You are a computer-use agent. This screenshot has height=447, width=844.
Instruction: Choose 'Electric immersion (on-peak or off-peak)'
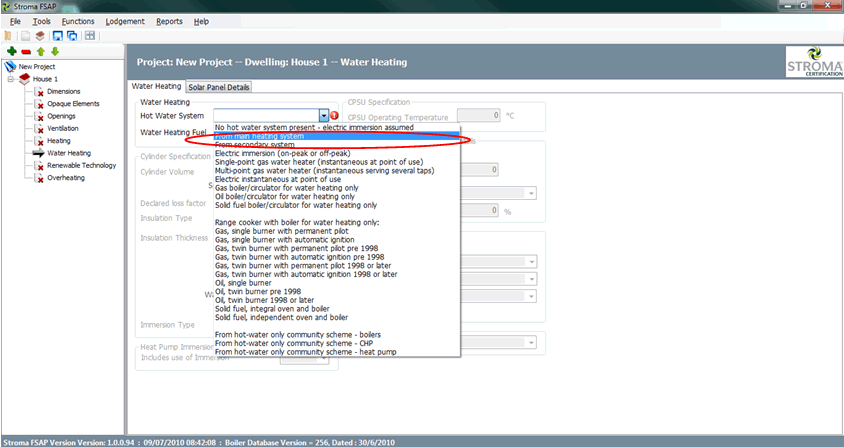(337, 153)
